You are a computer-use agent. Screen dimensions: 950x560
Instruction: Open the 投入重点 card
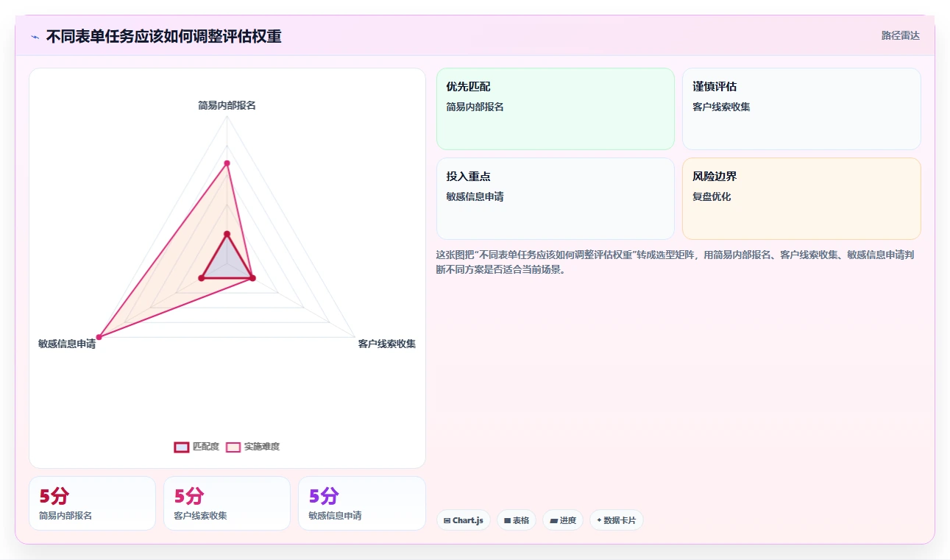[556, 199]
